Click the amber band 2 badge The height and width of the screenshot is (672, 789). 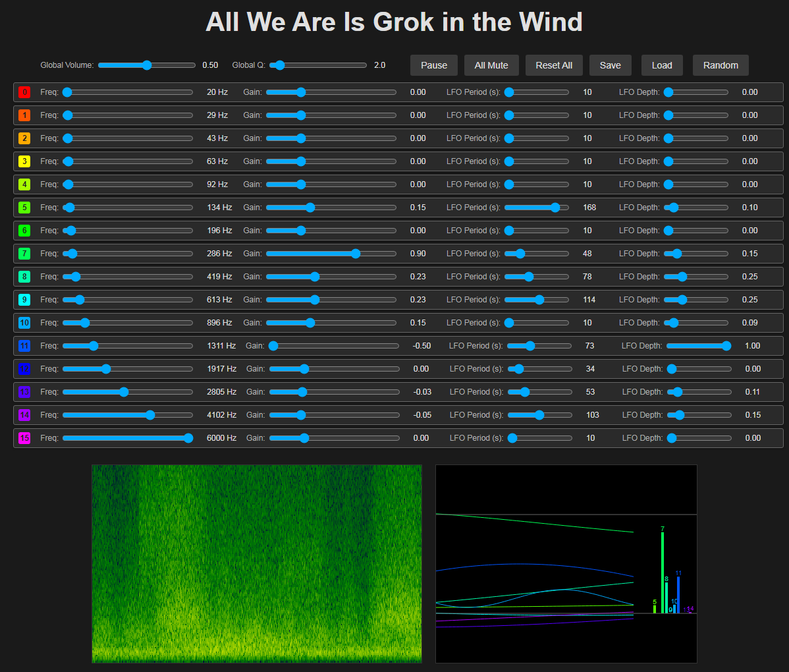(24, 138)
